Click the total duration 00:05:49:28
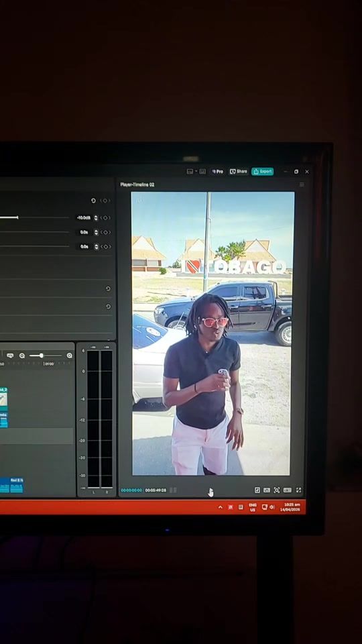Viewport: 362px width, 644px height. point(156,490)
